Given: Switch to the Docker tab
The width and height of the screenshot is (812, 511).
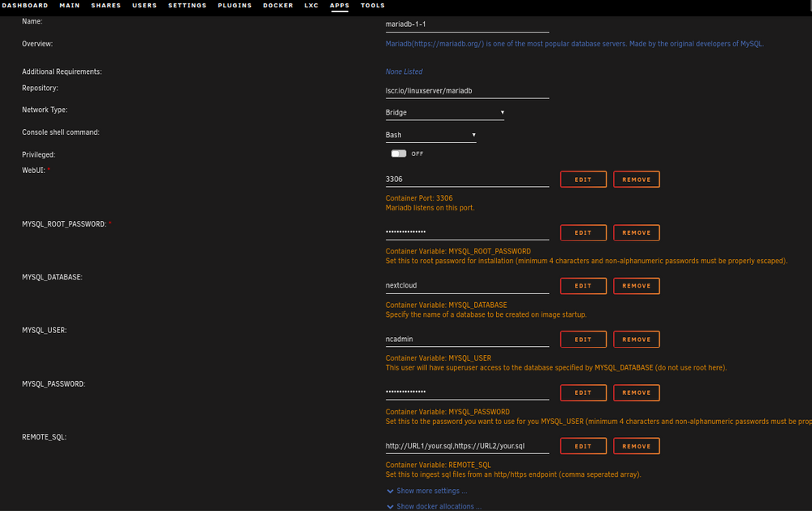Looking at the screenshot, I should tap(278, 5).
